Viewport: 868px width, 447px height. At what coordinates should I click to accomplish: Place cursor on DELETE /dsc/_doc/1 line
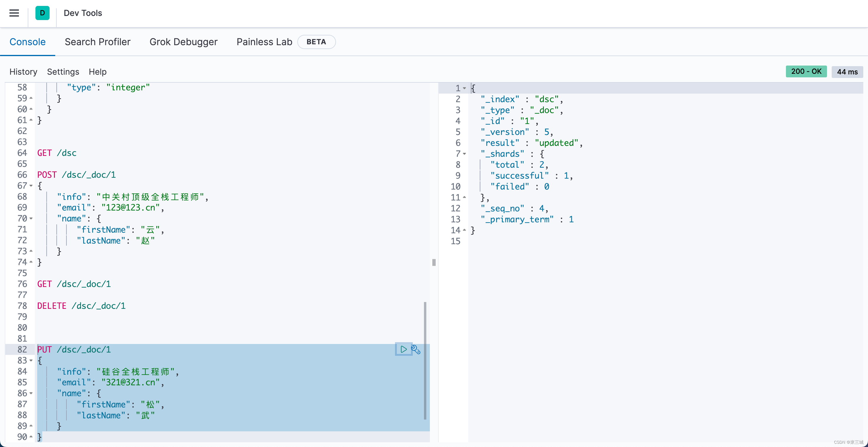pyautogui.click(x=81, y=306)
